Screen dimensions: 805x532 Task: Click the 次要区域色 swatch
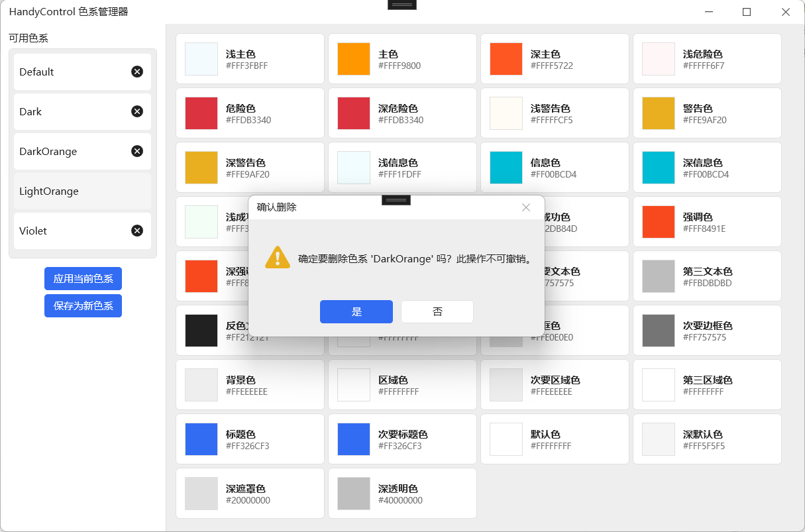click(506, 385)
